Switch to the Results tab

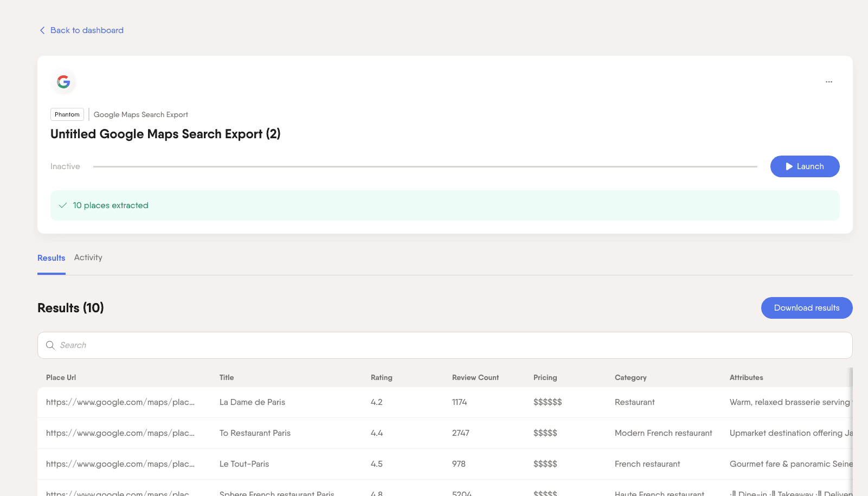coord(52,258)
